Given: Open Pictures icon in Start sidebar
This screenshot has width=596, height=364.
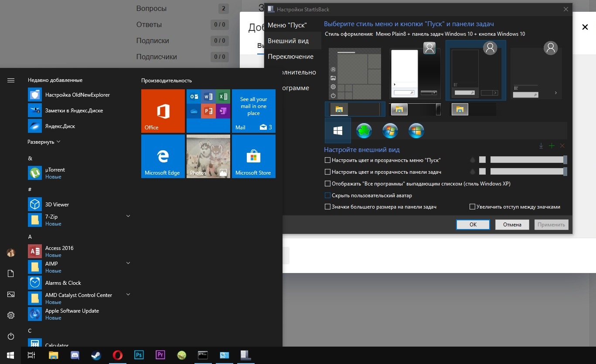Looking at the screenshot, I should pyautogui.click(x=11, y=294).
